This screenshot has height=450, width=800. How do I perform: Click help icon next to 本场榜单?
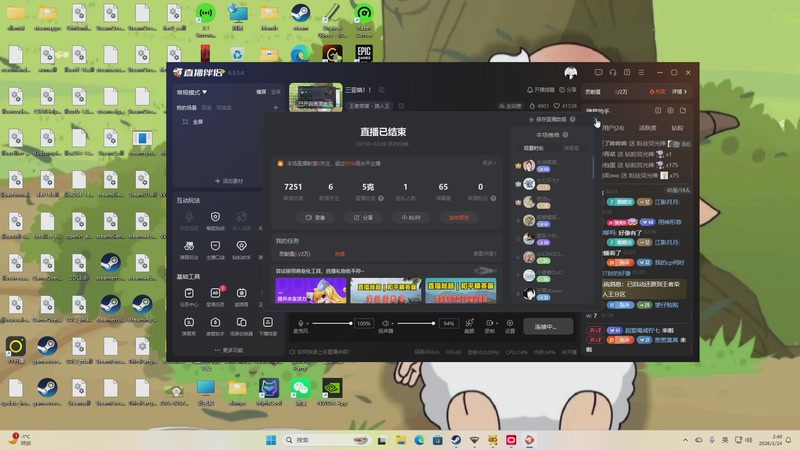point(565,135)
